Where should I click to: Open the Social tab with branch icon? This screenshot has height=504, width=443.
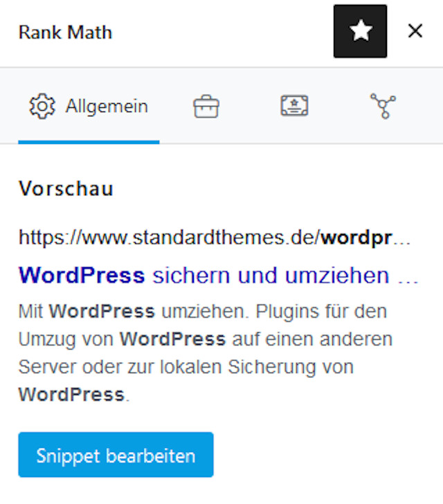(383, 106)
